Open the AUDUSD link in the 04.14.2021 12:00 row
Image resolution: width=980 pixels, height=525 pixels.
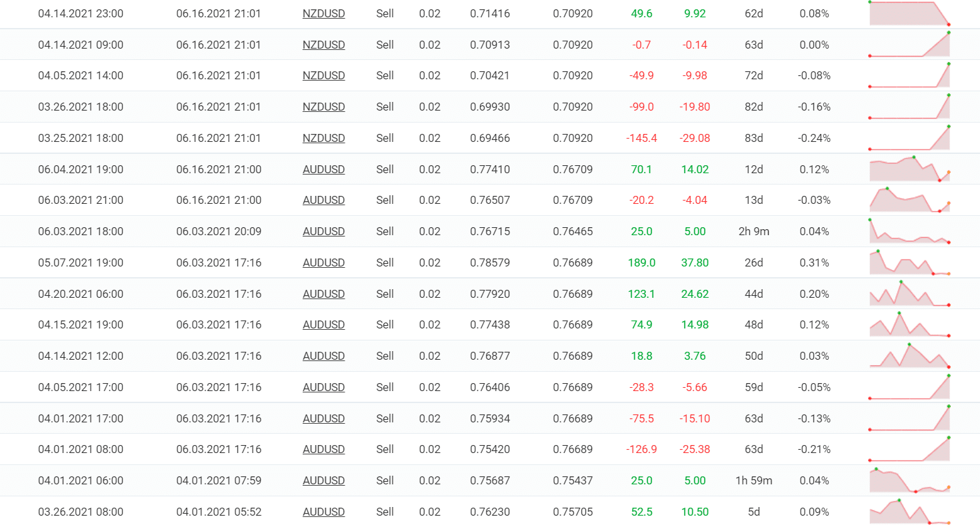[323, 356]
